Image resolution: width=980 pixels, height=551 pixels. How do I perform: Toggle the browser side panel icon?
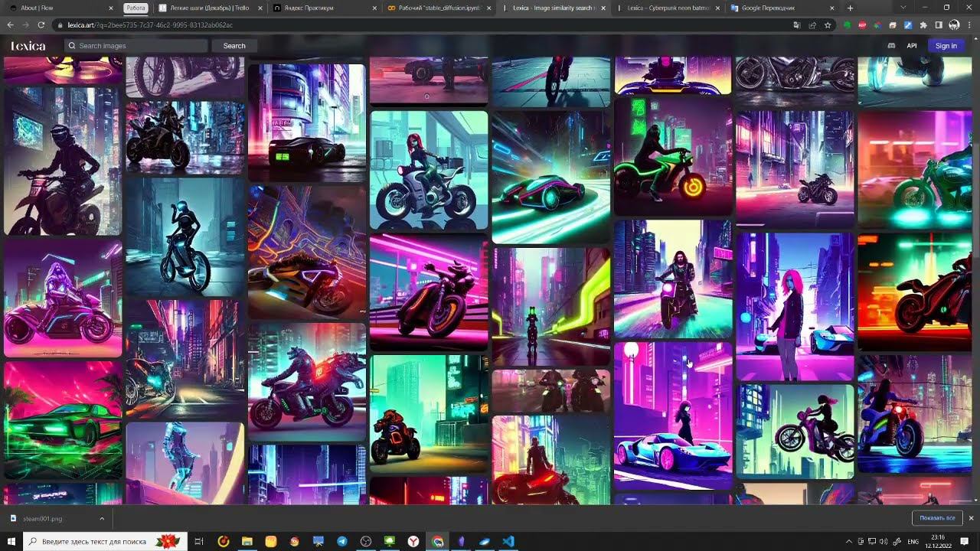(939, 25)
